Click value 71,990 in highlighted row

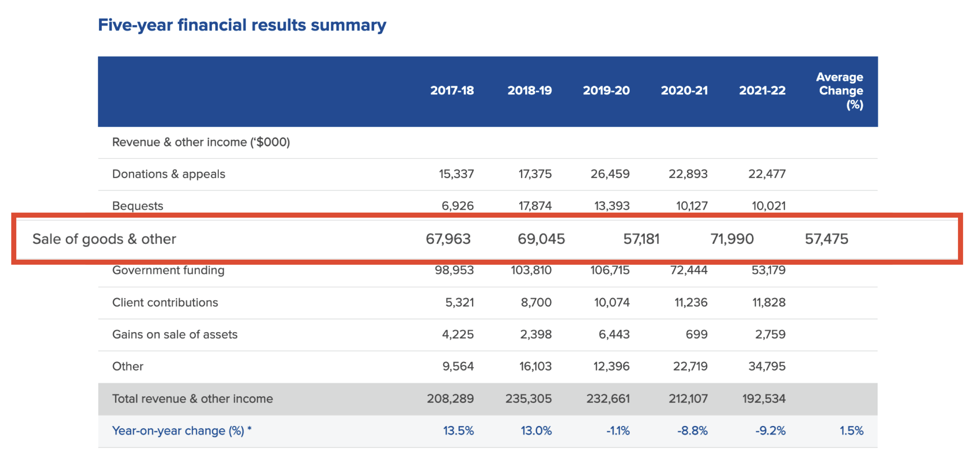pos(732,239)
